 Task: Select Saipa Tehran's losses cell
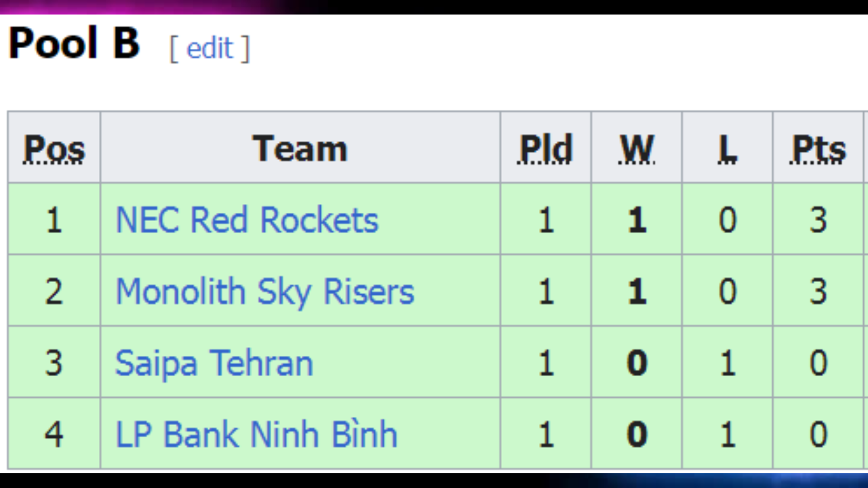point(728,363)
